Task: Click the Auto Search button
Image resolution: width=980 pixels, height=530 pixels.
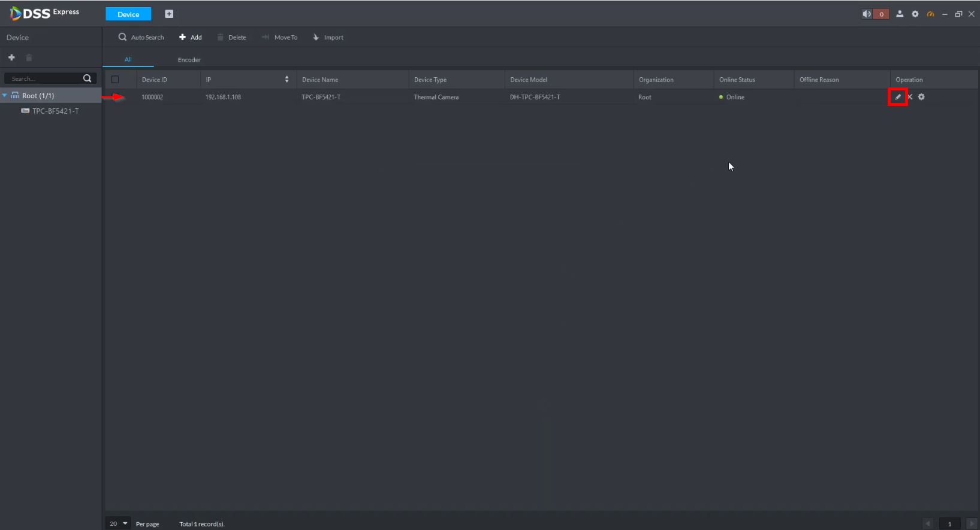Action: [141, 37]
